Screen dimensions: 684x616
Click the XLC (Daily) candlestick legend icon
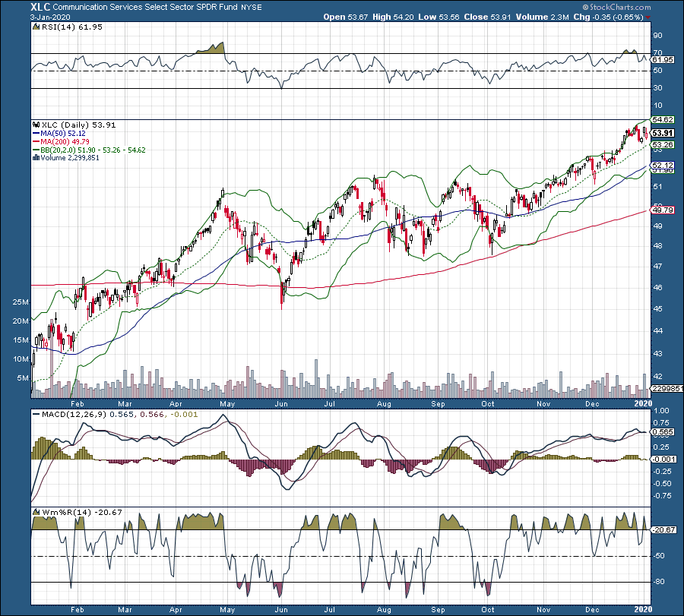(36, 125)
